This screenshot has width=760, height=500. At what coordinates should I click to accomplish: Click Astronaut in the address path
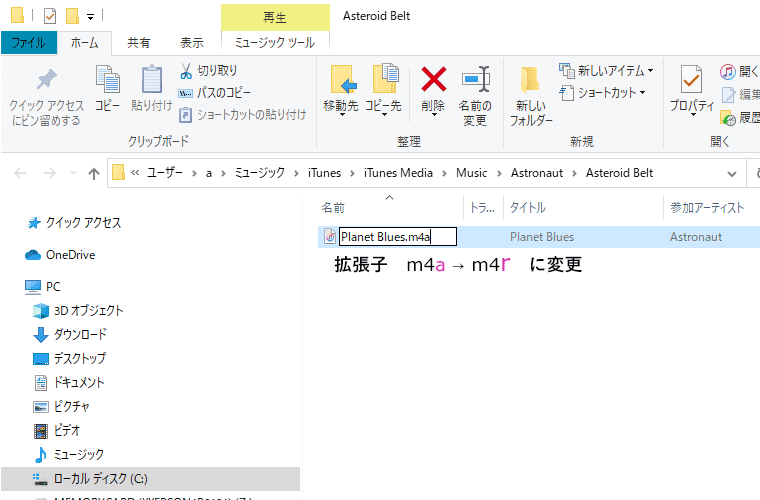pyautogui.click(x=537, y=173)
